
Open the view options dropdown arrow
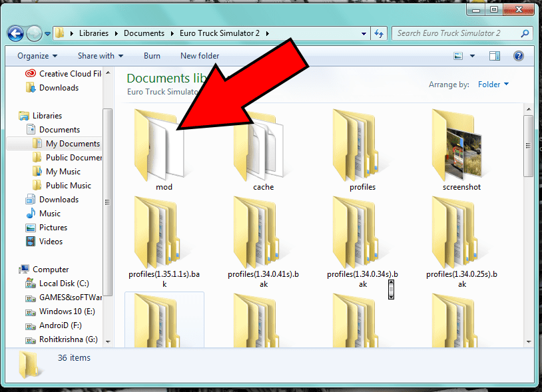point(472,56)
